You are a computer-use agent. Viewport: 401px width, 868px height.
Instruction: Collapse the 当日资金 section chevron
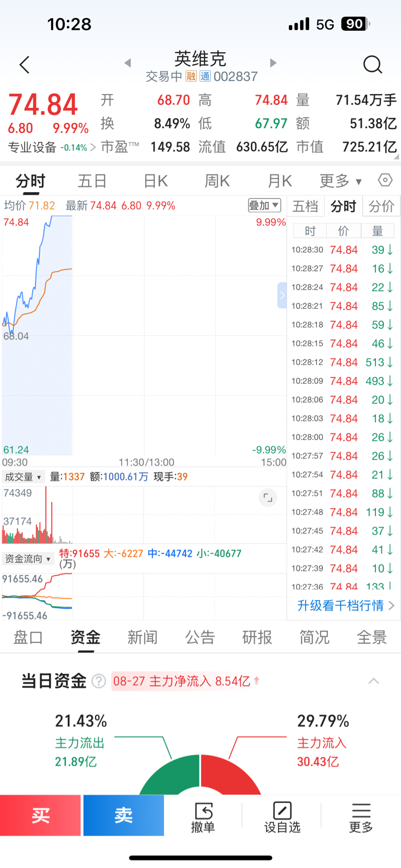(x=373, y=681)
